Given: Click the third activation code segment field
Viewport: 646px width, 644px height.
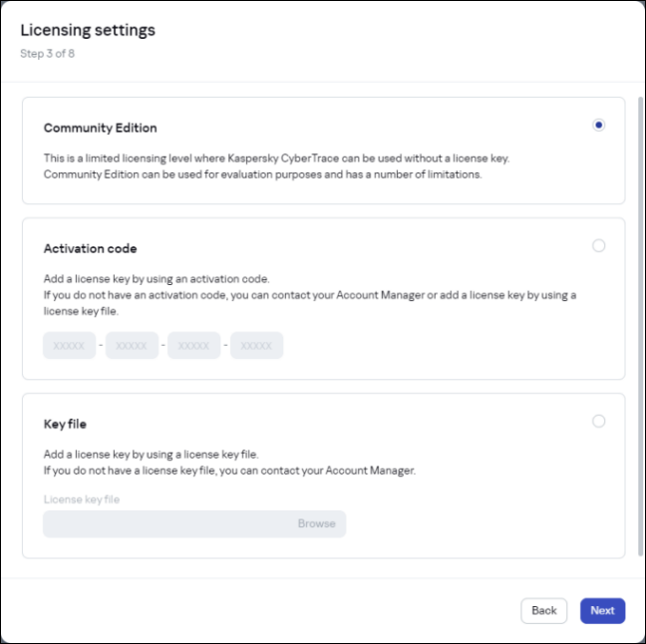Looking at the screenshot, I should tap(193, 346).
